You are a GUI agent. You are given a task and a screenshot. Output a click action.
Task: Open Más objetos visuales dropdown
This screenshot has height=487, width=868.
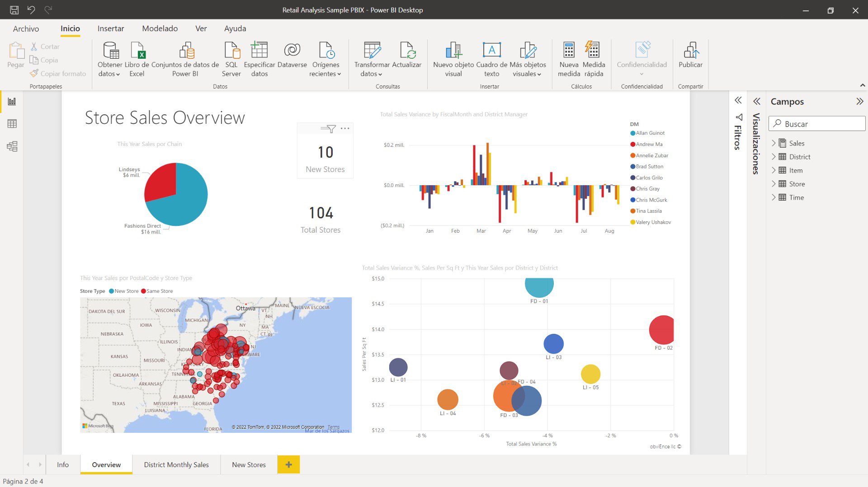[x=528, y=60]
